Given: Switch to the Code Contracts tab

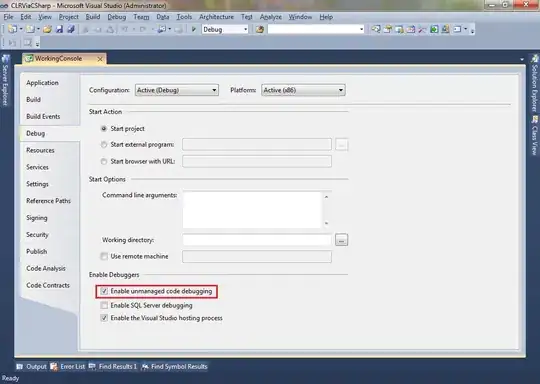Looking at the screenshot, I should point(48,285).
